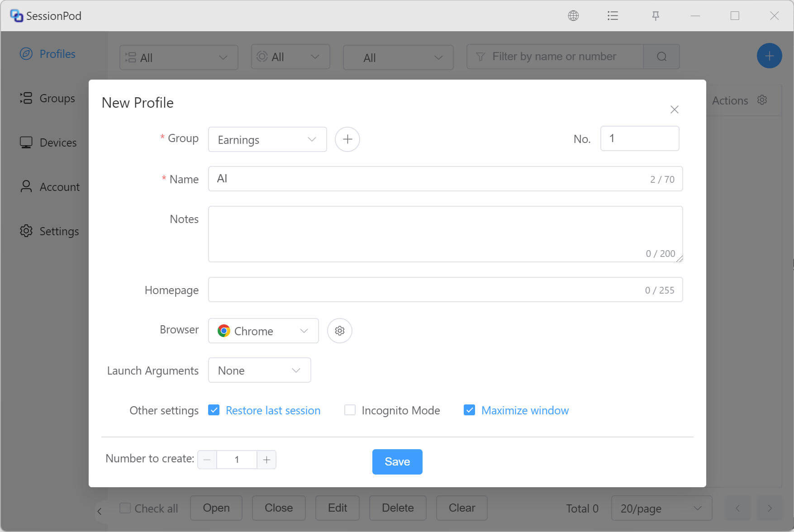
Task: Click the globe language icon in title bar
Action: 573,16
